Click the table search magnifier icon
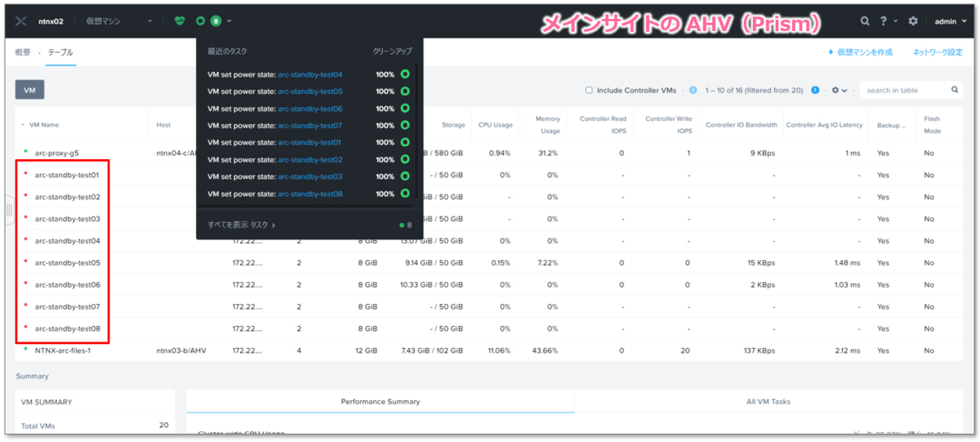Screen dimensions: 980x442 click(x=955, y=90)
